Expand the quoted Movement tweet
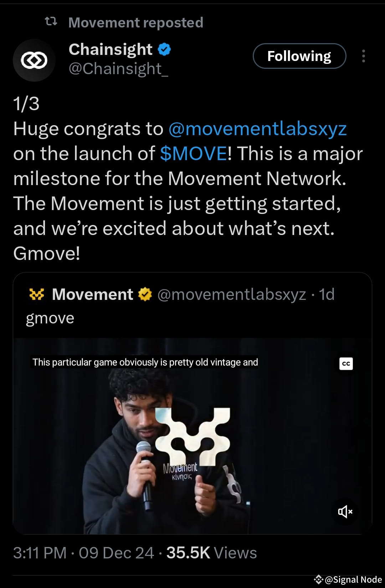Image resolution: width=385 pixels, height=588 pixels. pos(192,317)
